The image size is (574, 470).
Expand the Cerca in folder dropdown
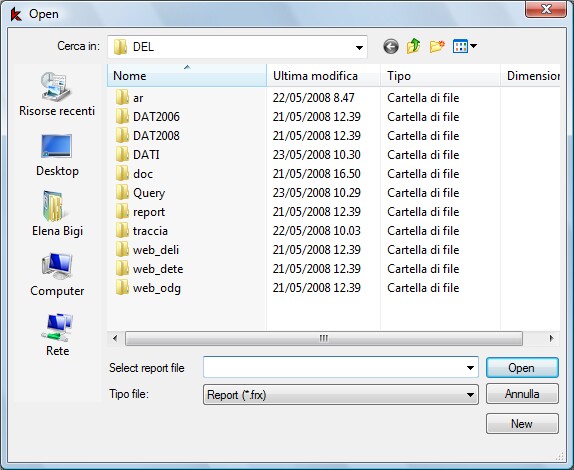pyautogui.click(x=359, y=47)
